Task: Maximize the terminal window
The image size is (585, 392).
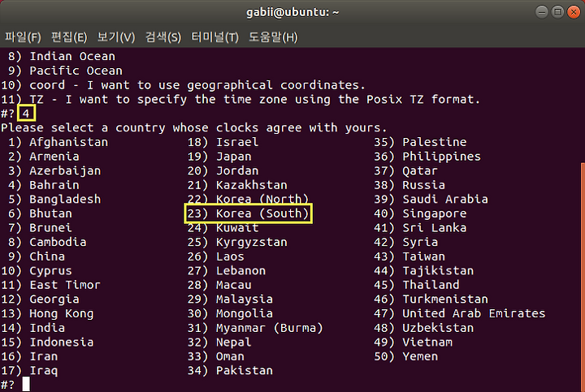Action: (557, 12)
